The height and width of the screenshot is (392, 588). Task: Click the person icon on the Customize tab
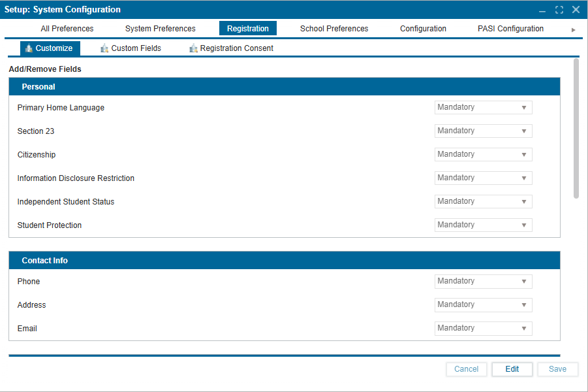(x=29, y=48)
